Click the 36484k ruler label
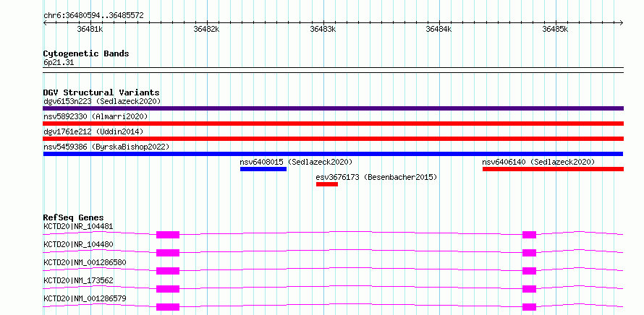The image size is (644, 315). click(x=438, y=29)
